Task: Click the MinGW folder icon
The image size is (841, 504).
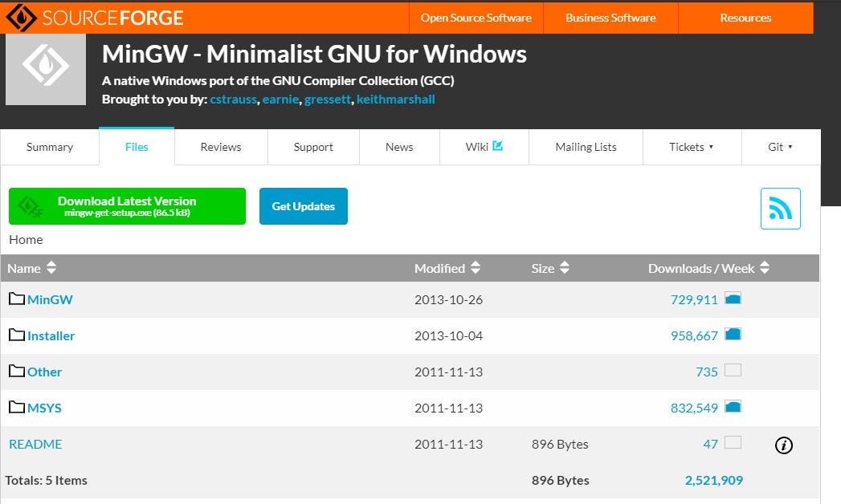Action: [16, 299]
